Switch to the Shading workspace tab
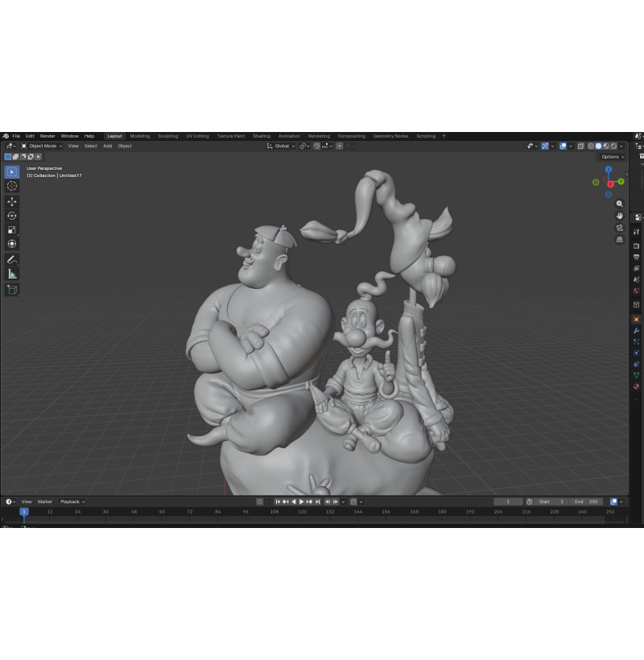Viewport: 644px width, 660px height. (x=262, y=136)
